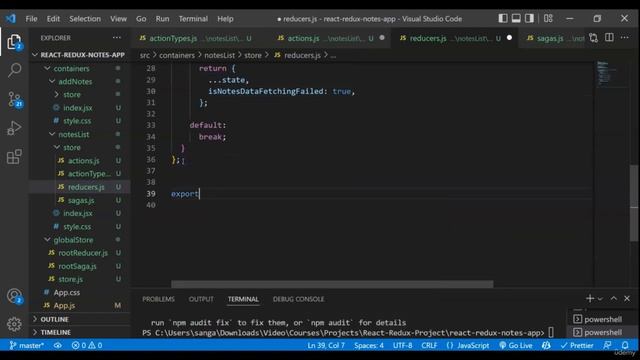
Task: Open notifications bell in status bar
Action: coord(625,345)
